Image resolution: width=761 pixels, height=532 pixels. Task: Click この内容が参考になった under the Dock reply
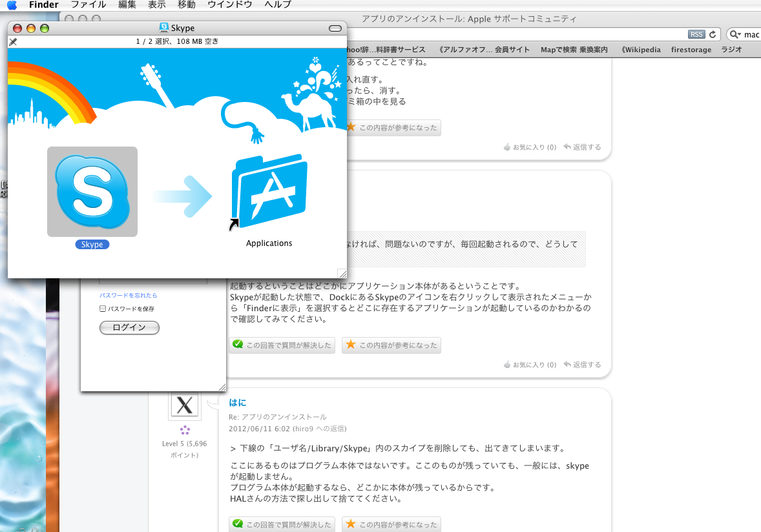pyautogui.click(x=391, y=345)
